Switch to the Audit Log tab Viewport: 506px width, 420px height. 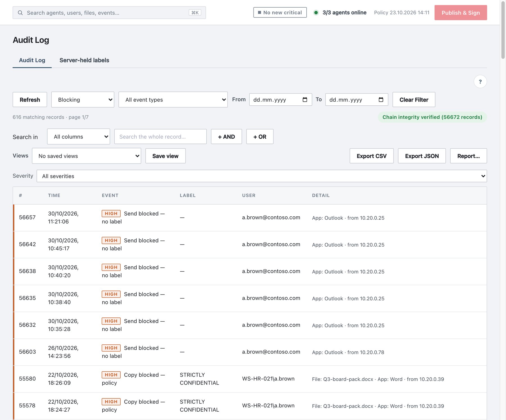(32, 60)
